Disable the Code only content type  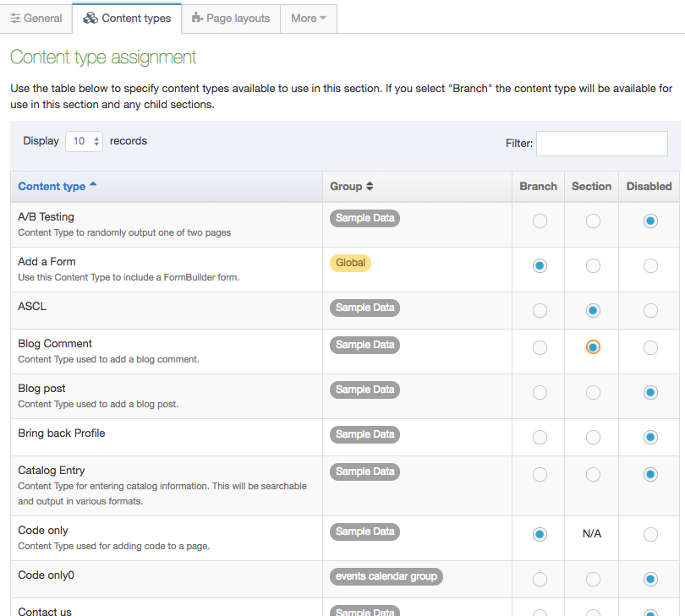pyautogui.click(x=650, y=534)
